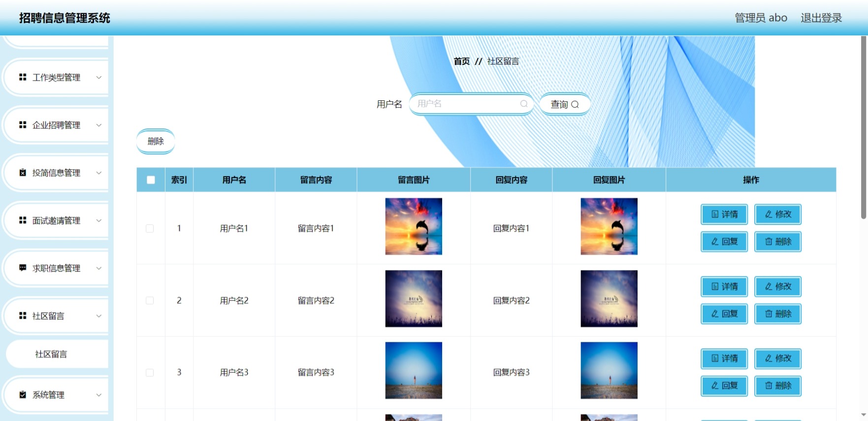The width and height of the screenshot is (868, 421).
Task: Check the row checkbox for 用户名3
Action: tap(150, 372)
